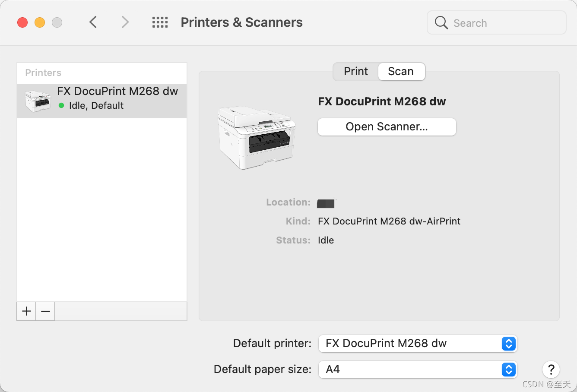Click the large printer image in details panel
Viewport: 577px width, 392px height.
click(257, 138)
